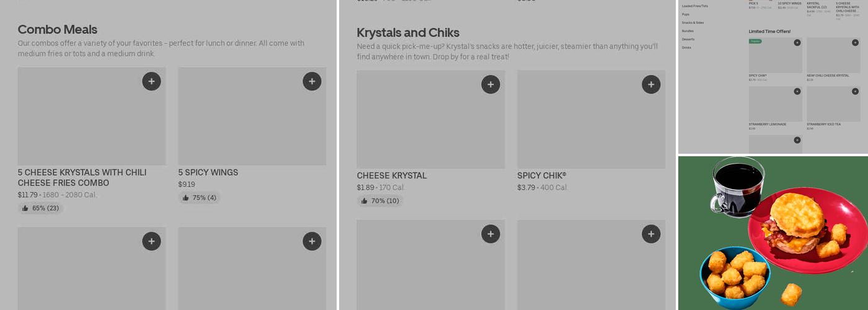Go to the Pups menu category

686,14
